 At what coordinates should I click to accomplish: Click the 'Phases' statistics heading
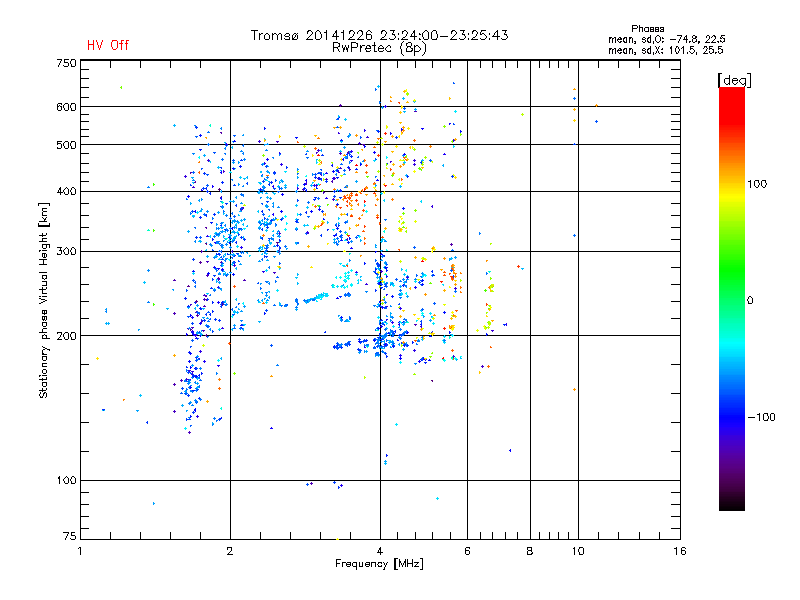click(647, 29)
